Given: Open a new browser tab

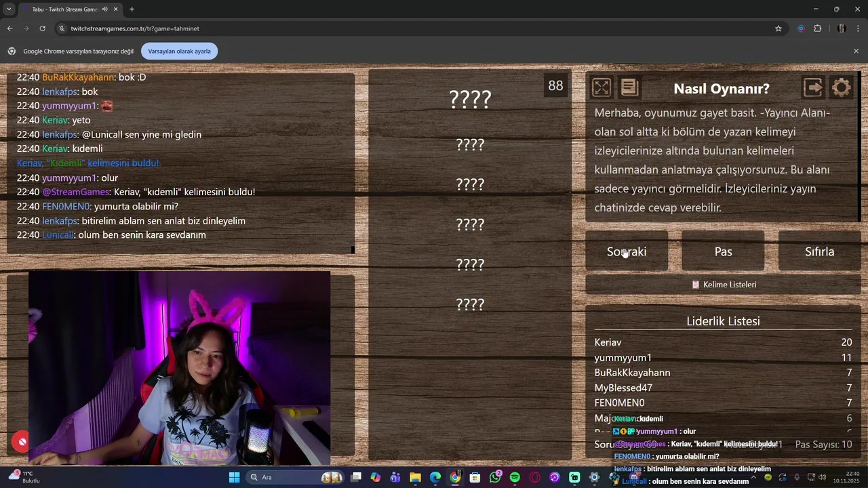Looking at the screenshot, I should coord(132,9).
